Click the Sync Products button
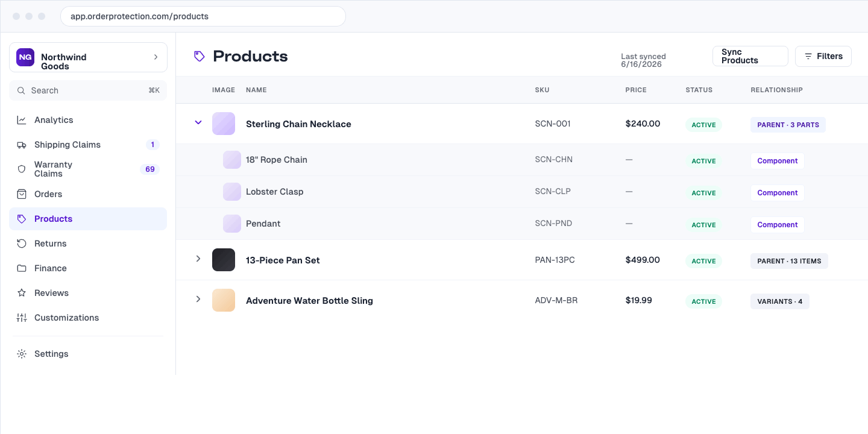The height and width of the screenshot is (434, 868). pyautogui.click(x=750, y=56)
